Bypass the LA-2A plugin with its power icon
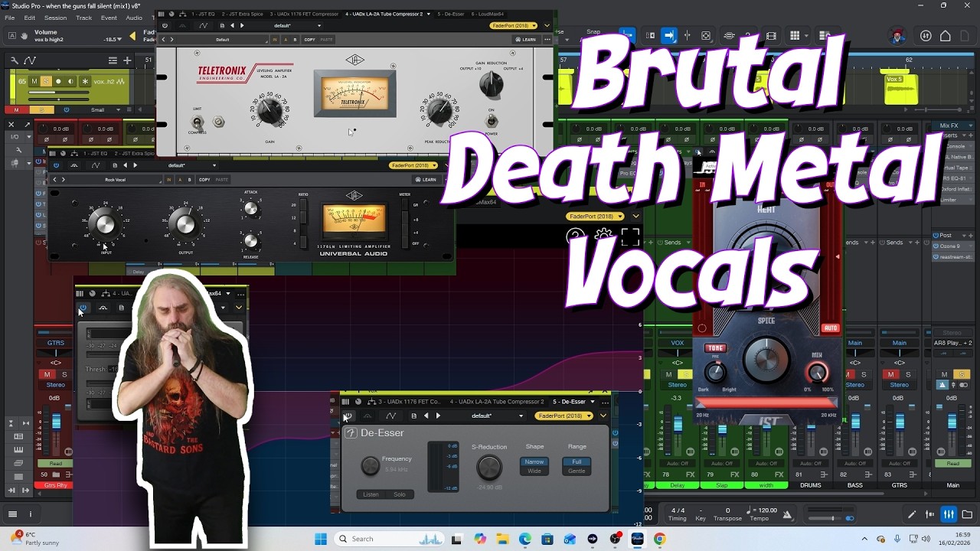980x551 pixels. [165, 25]
